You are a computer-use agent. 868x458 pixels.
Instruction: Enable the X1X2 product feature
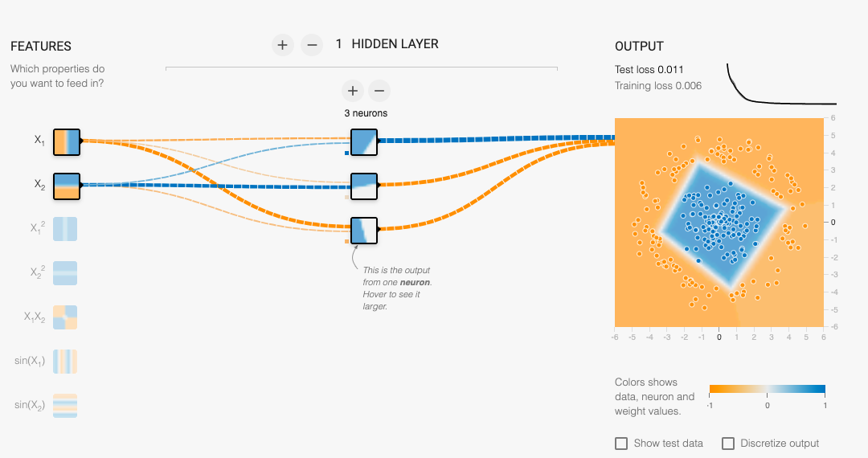click(x=65, y=317)
